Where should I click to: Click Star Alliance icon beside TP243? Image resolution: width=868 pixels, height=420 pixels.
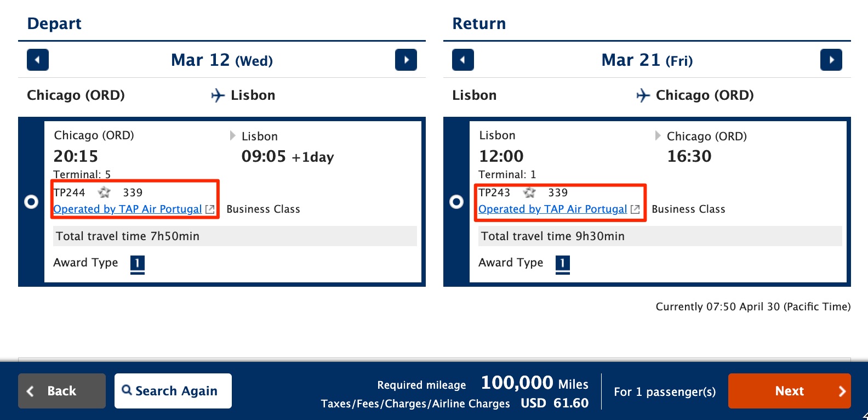pos(529,192)
